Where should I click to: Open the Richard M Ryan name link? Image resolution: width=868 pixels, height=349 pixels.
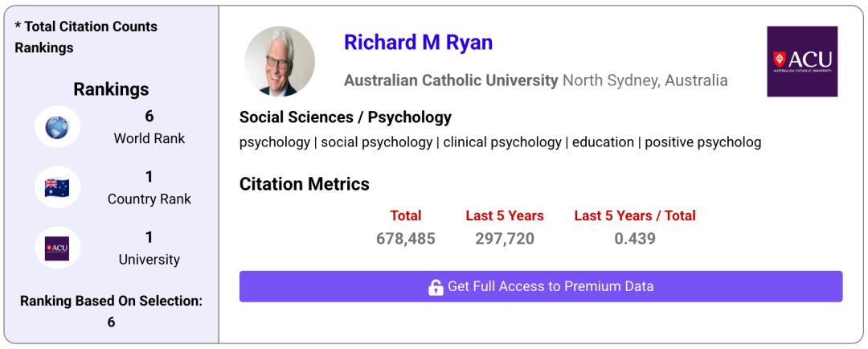coord(418,43)
